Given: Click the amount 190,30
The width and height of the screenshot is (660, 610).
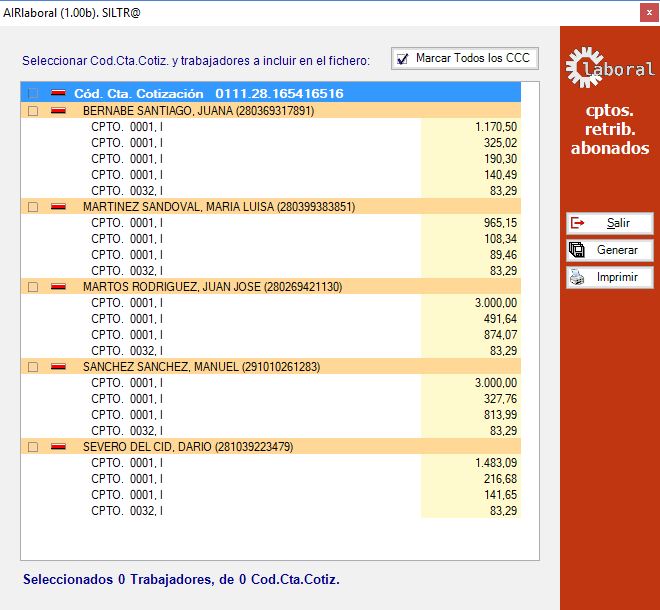Looking at the screenshot, I should [x=500, y=159].
